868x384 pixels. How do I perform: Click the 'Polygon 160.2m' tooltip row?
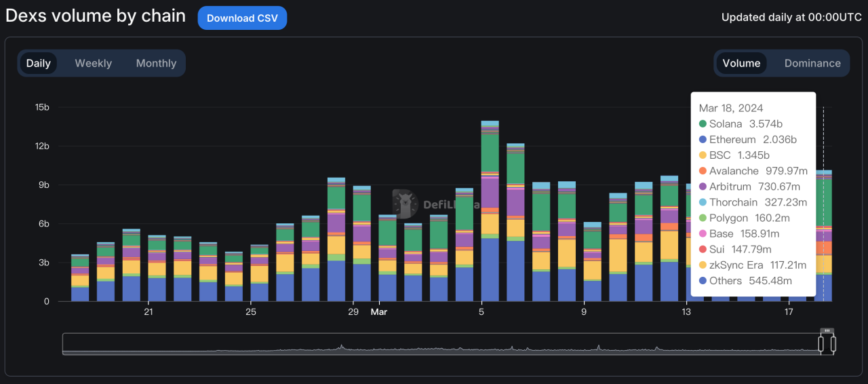[745, 218]
